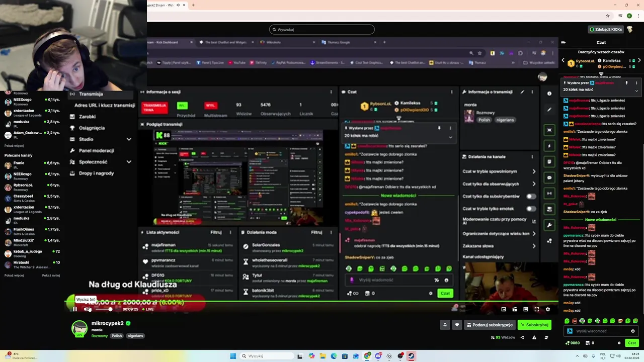Screen dimensions: 644x362
Task: Show the 9860 KICKs balance in chat footer
Action: 573,343
